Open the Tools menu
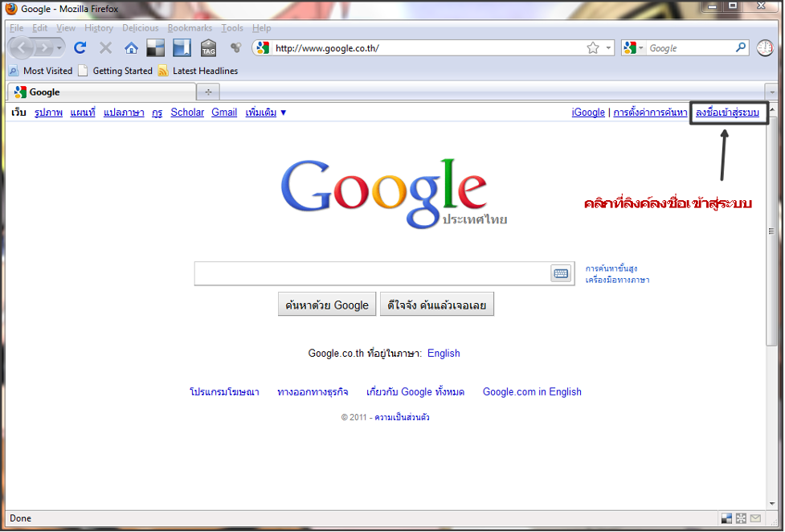The height and width of the screenshot is (532, 785). (x=232, y=28)
